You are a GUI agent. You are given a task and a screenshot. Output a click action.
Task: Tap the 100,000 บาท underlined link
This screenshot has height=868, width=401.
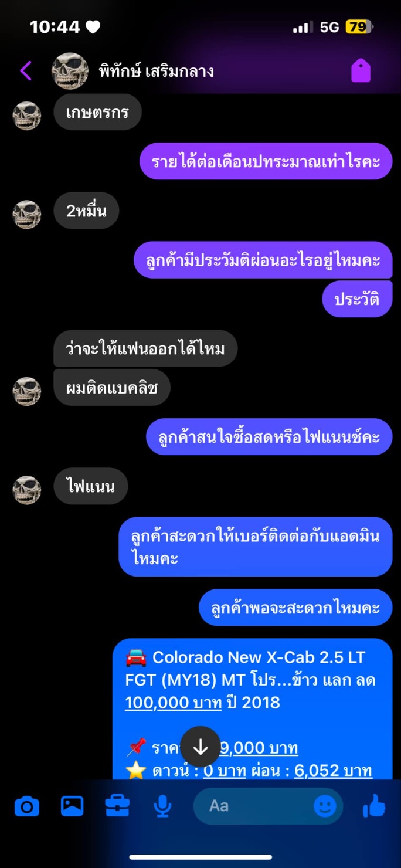coord(174,702)
